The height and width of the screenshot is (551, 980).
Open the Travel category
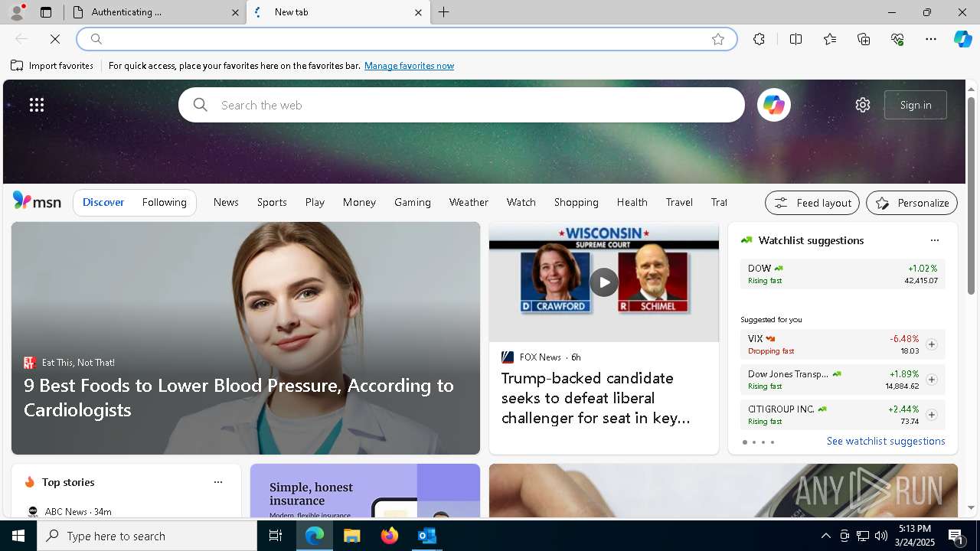point(679,202)
